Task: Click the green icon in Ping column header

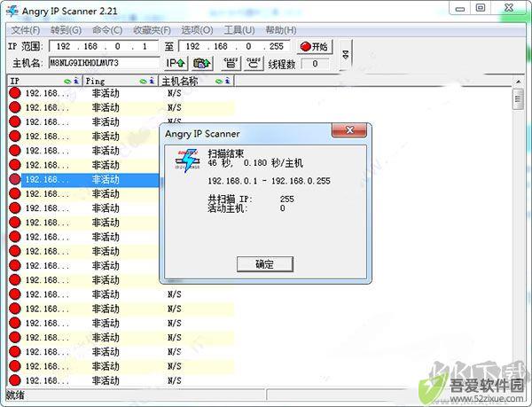Action: (x=143, y=81)
